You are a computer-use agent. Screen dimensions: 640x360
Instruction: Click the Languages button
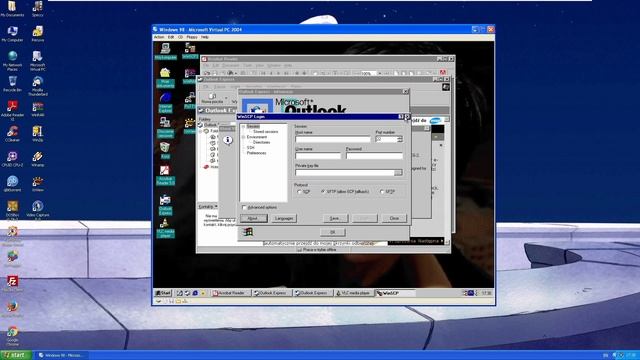[284, 218]
